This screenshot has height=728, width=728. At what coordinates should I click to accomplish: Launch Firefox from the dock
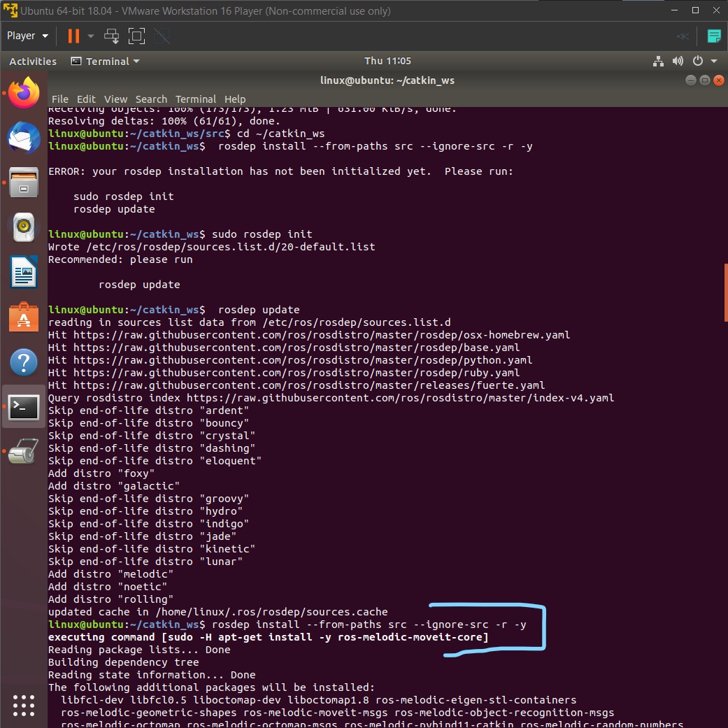pos(23,92)
